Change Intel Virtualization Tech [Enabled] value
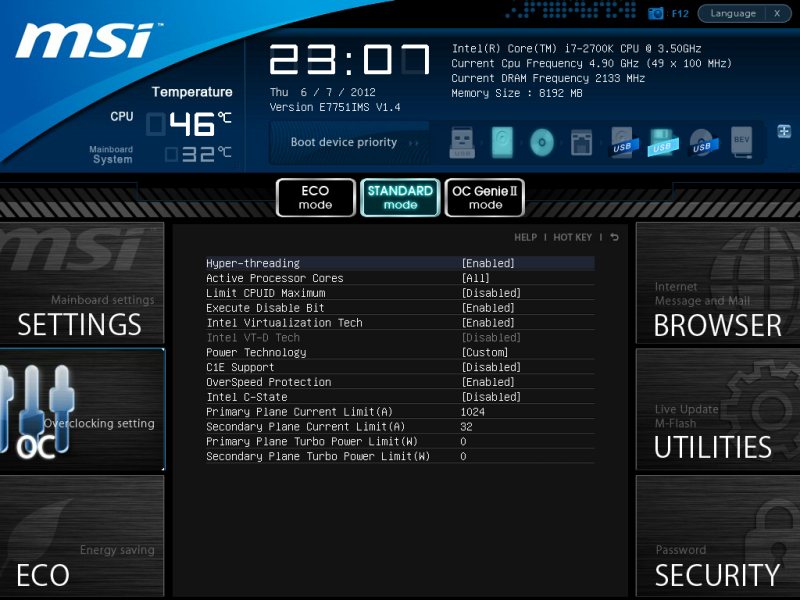The height and width of the screenshot is (600, 800). [x=488, y=322]
